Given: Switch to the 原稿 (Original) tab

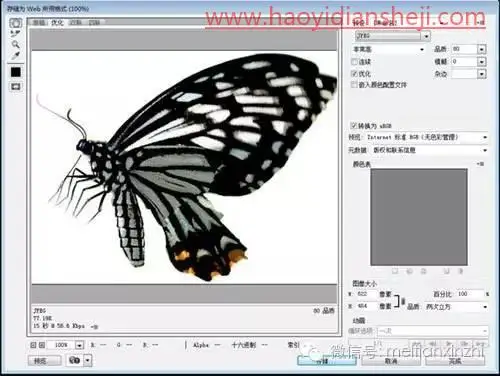Looking at the screenshot, I should click(x=39, y=23).
